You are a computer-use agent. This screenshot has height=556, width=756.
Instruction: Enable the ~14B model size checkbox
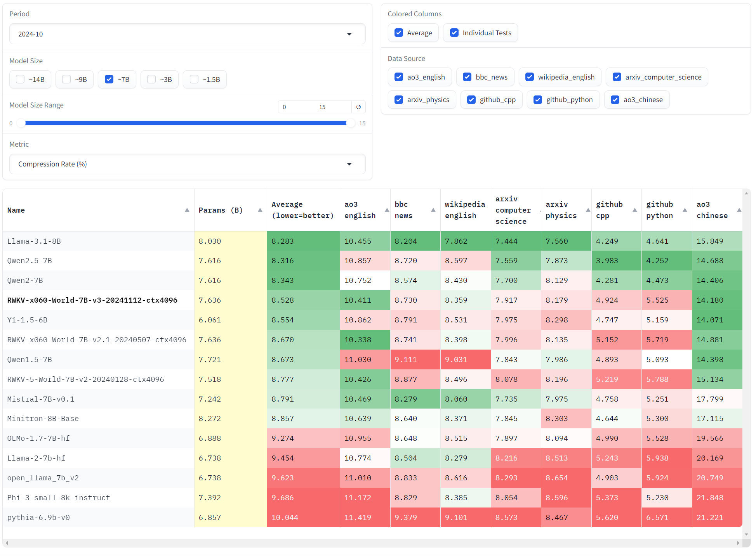coord(20,80)
